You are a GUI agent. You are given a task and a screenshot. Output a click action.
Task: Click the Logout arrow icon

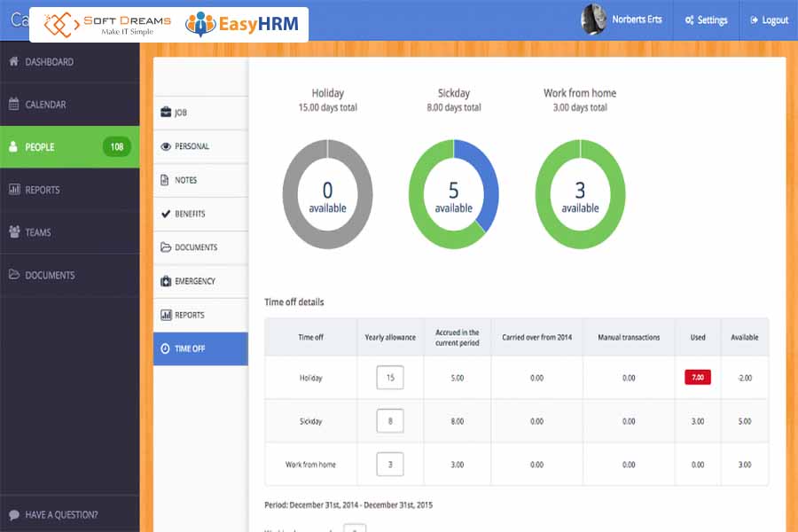(754, 20)
